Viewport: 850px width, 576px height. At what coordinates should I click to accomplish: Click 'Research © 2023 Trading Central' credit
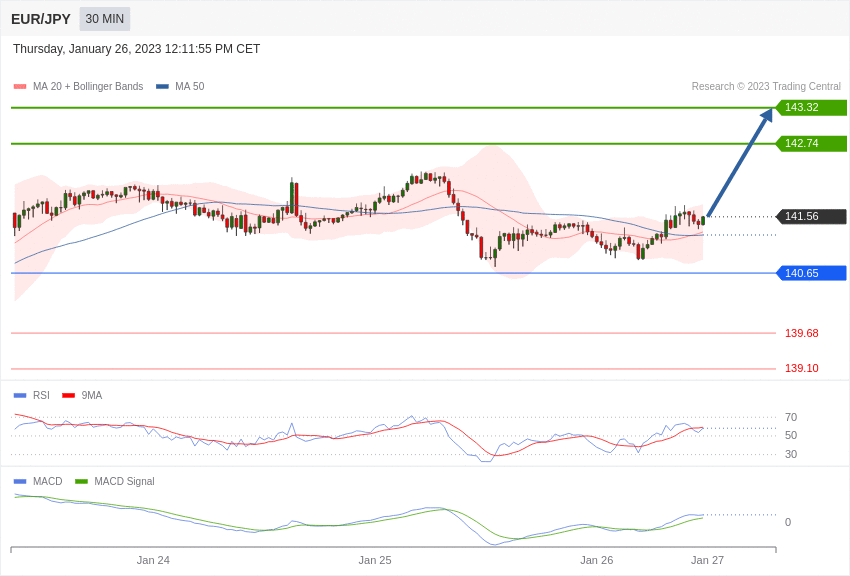[x=766, y=86]
